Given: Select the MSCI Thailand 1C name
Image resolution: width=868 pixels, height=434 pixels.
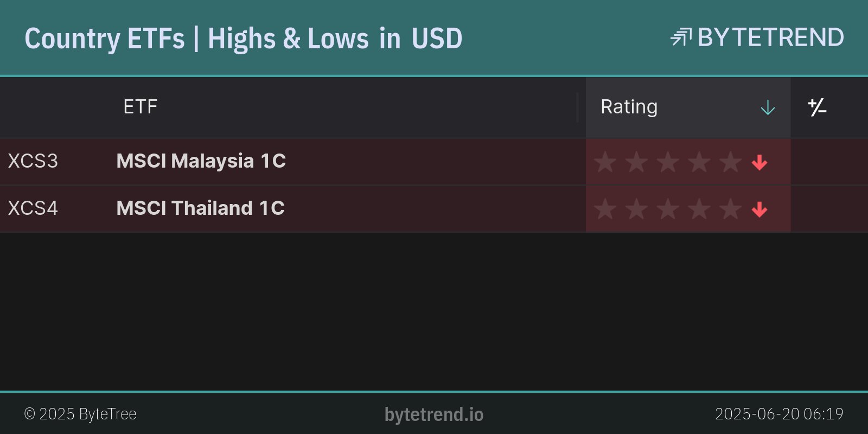Looking at the screenshot, I should [200, 208].
